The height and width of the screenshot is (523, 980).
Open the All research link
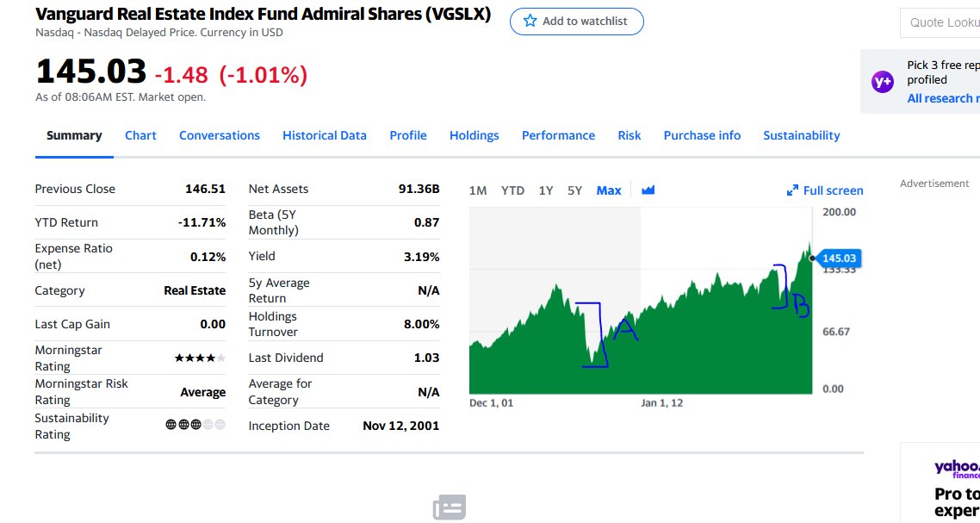click(943, 98)
